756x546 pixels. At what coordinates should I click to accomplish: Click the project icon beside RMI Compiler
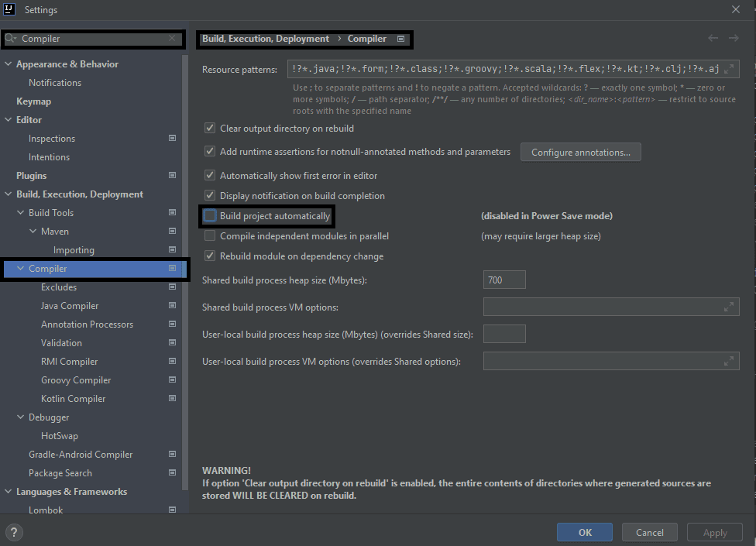(x=172, y=361)
